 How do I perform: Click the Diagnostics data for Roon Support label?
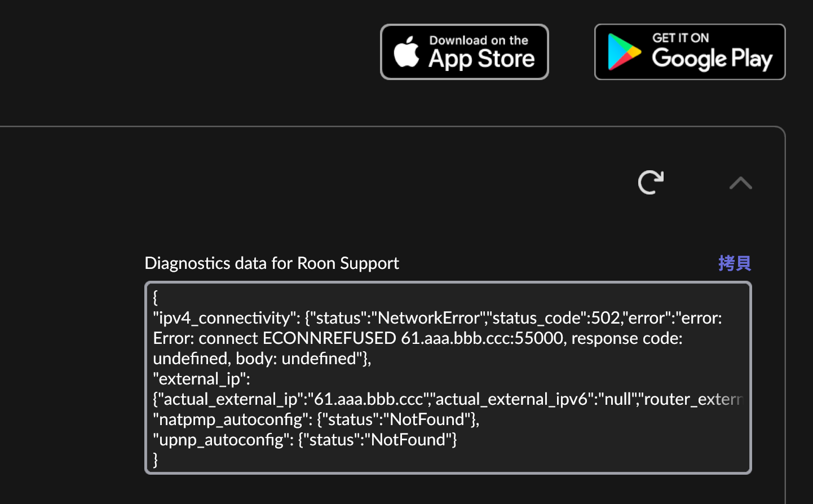tap(272, 263)
